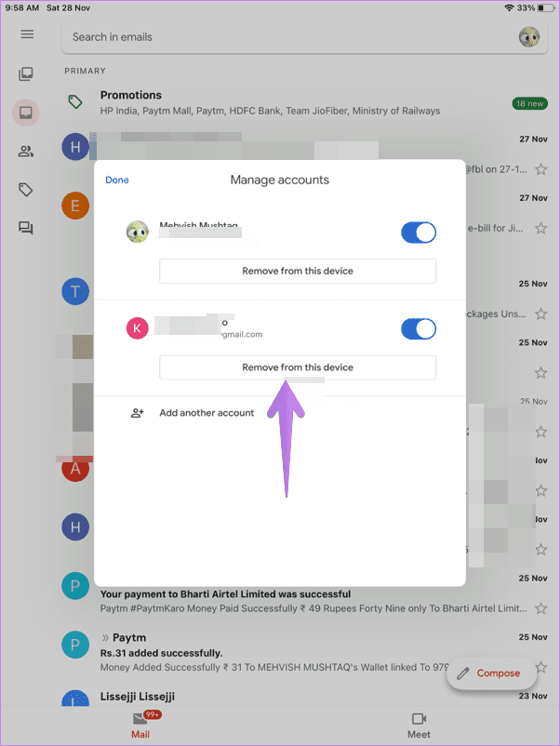Switch to the Mail tab
Image resolution: width=560 pixels, height=746 pixels.
140,725
